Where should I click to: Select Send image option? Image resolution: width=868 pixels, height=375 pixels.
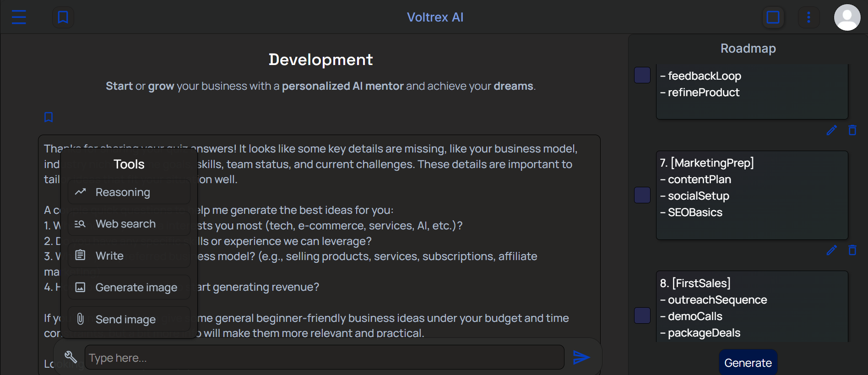coord(129,319)
